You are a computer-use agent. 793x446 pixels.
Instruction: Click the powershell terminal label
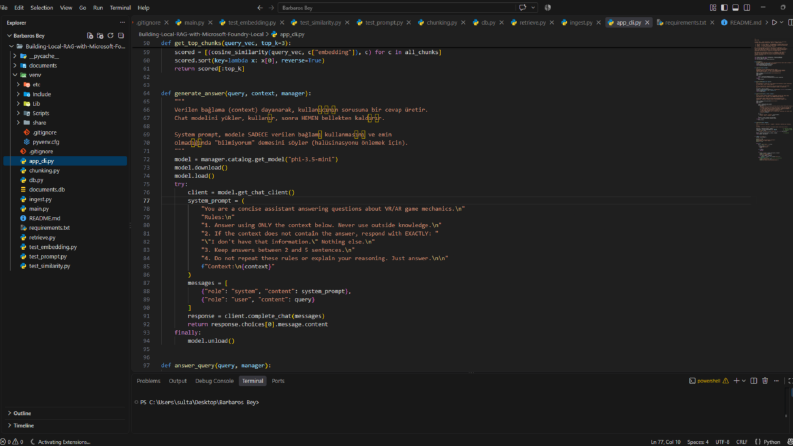[709, 381]
